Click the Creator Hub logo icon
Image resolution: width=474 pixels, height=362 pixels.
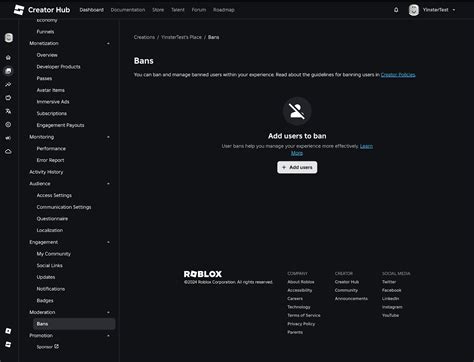click(19, 10)
